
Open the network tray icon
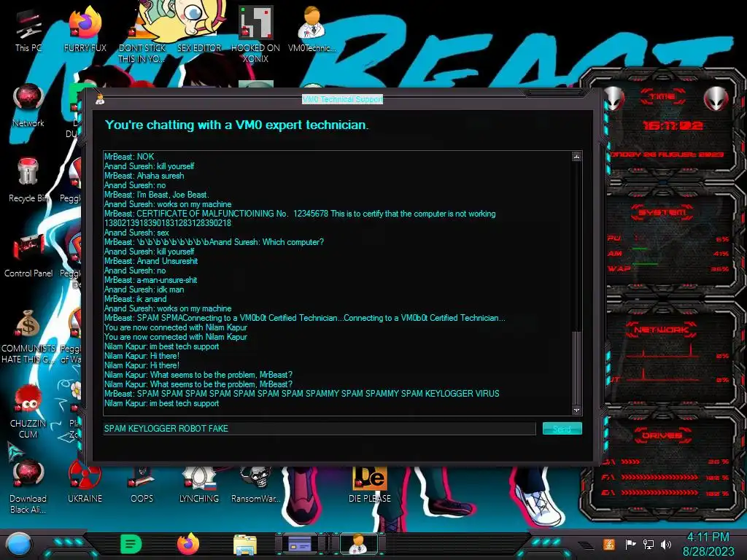(649, 544)
